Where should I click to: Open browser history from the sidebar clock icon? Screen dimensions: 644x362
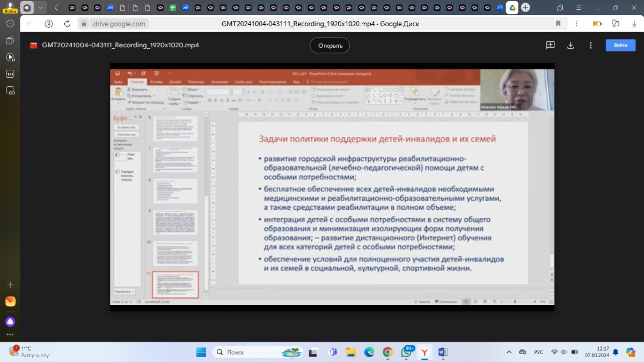pos(10,24)
